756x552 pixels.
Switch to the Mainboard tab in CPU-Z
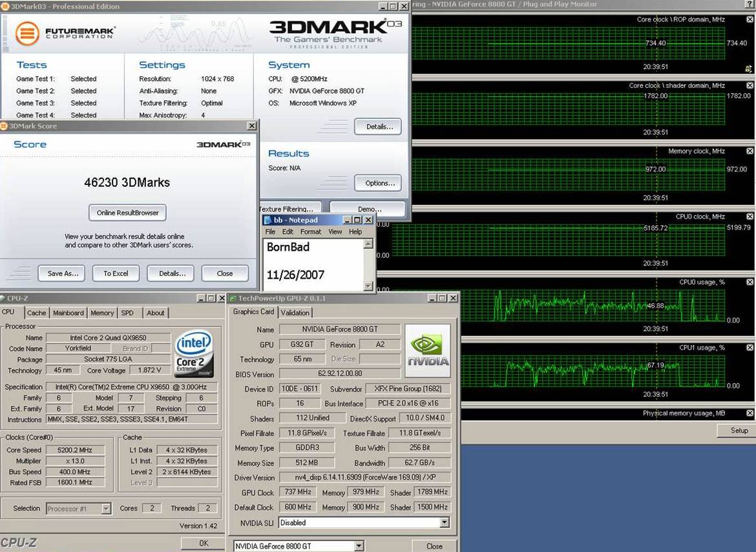68,313
